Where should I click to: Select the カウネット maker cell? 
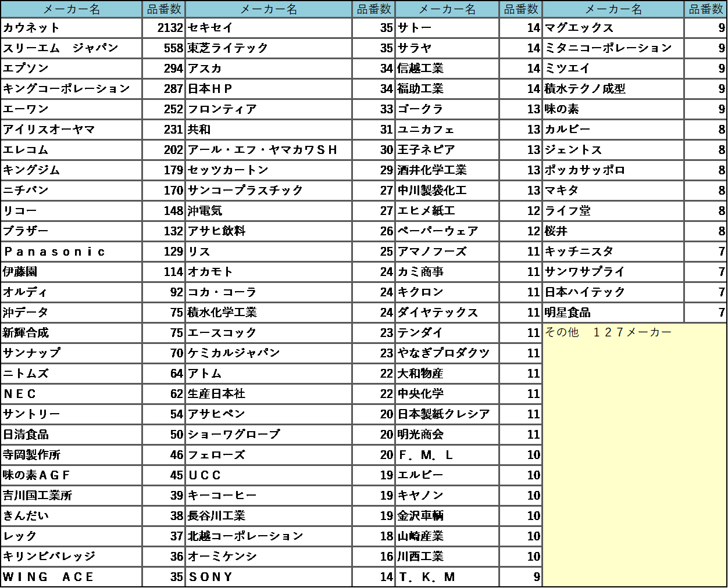(x=72, y=28)
